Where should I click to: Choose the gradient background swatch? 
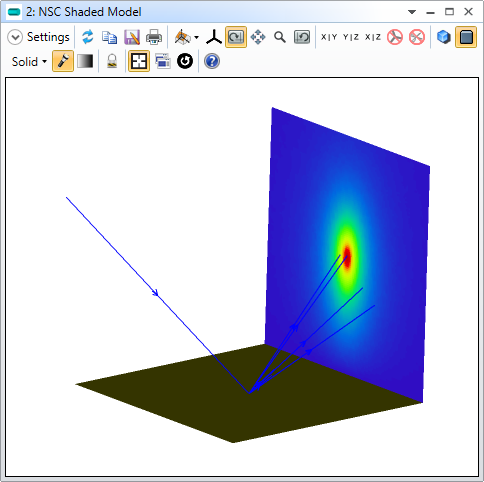[85, 61]
